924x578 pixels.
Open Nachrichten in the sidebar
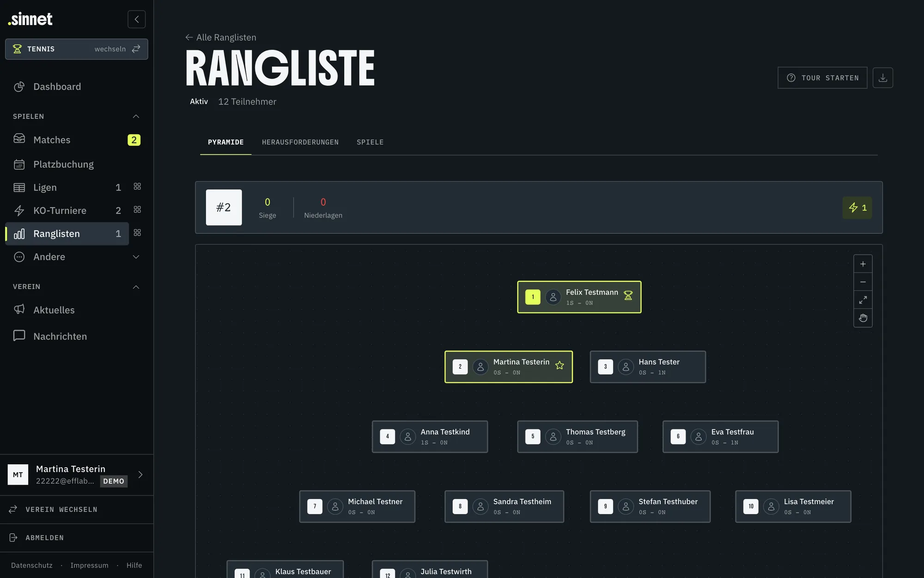(76, 336)
